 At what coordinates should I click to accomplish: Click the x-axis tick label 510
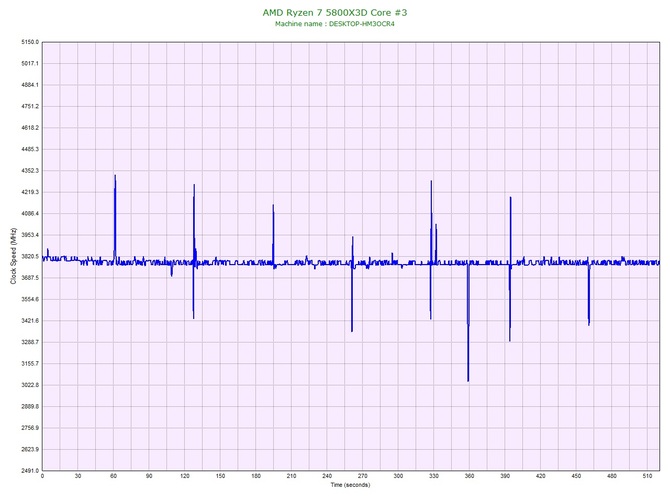647,476
